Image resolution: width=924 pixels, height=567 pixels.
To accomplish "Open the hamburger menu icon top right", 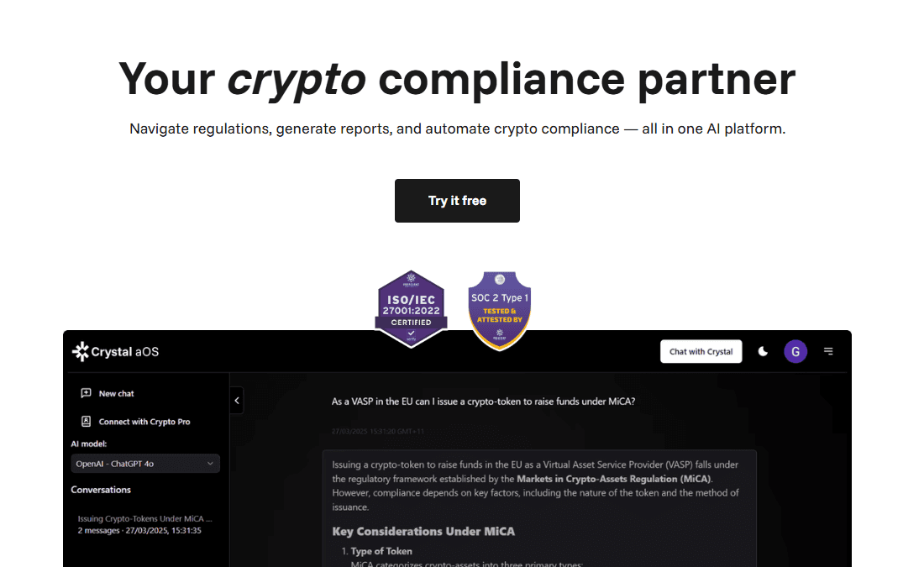I will pyautogui.click(x=829, y=351).
